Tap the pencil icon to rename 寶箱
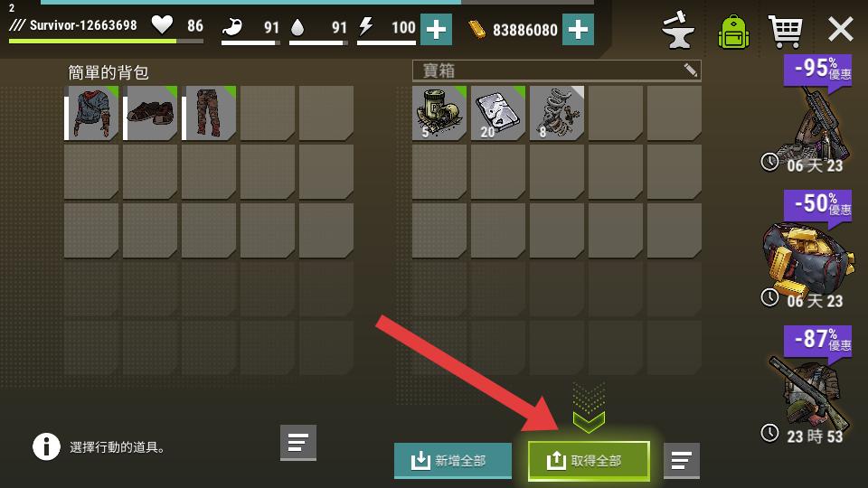The height and width of the screenshot is (488, 868). tap(690, 70)
